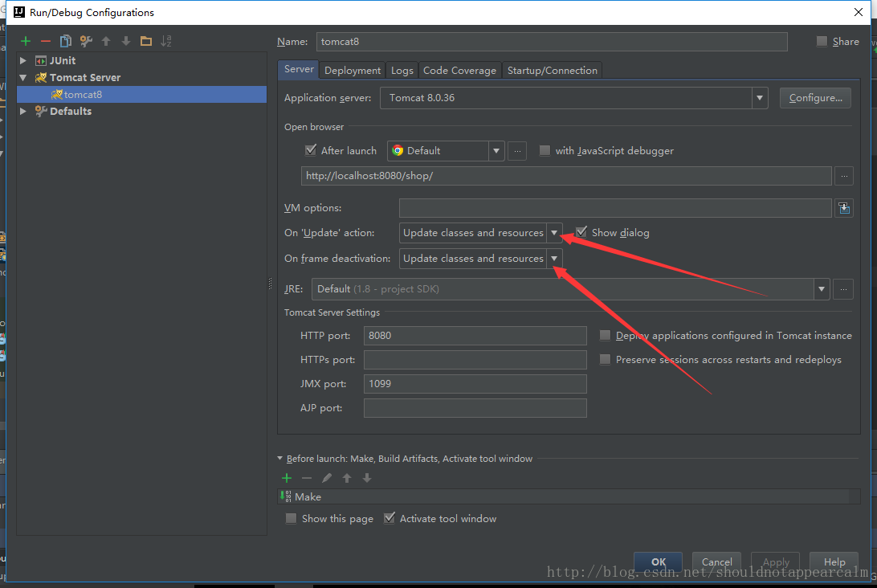This screenshot has height=588, width=877.
Task: Uncheck After launch checkbox
Action: pos(311,150)
